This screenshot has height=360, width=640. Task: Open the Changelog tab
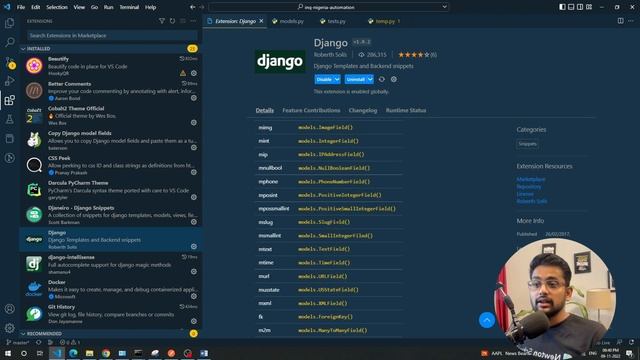tap(363, 110)
